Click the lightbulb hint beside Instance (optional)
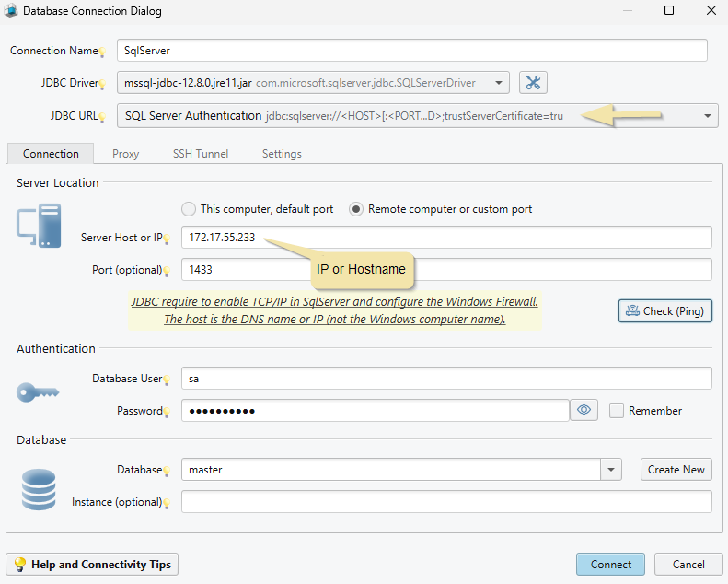Viewport: 728px width, 584px height. click(x=168, y=504)
